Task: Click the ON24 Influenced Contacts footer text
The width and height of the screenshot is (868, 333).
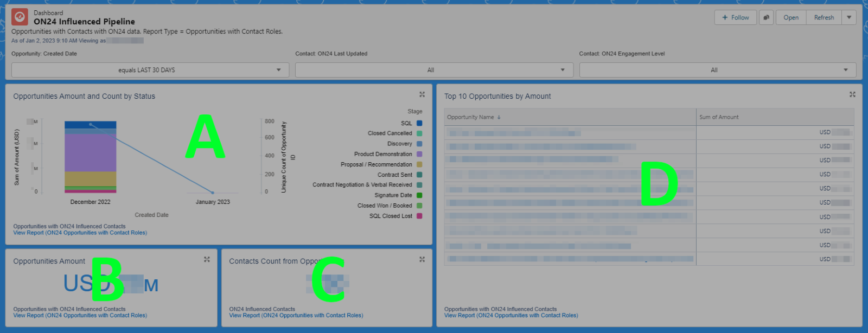Action: [x=262, y=309]
